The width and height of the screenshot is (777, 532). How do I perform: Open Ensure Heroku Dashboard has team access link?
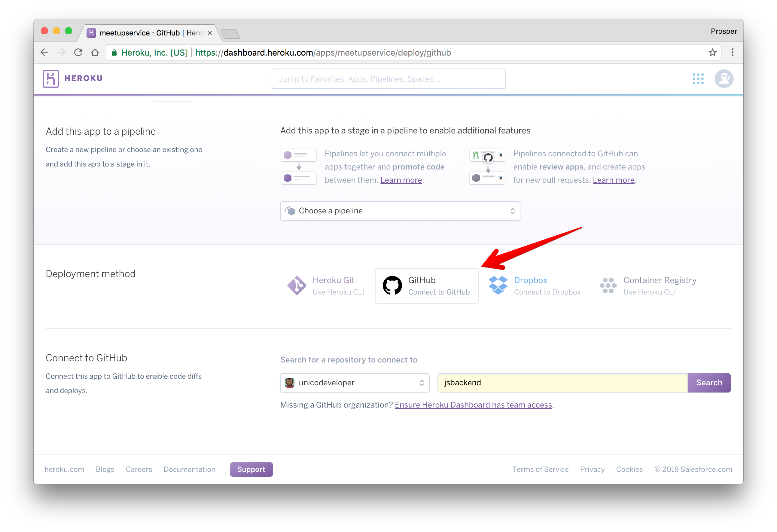(473, 405)
